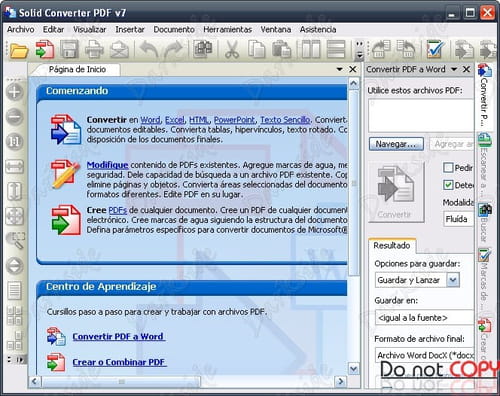
Task: Click the horizontal scrollbar right arrow
Action: pyautogui.click(x=340, y=381)
